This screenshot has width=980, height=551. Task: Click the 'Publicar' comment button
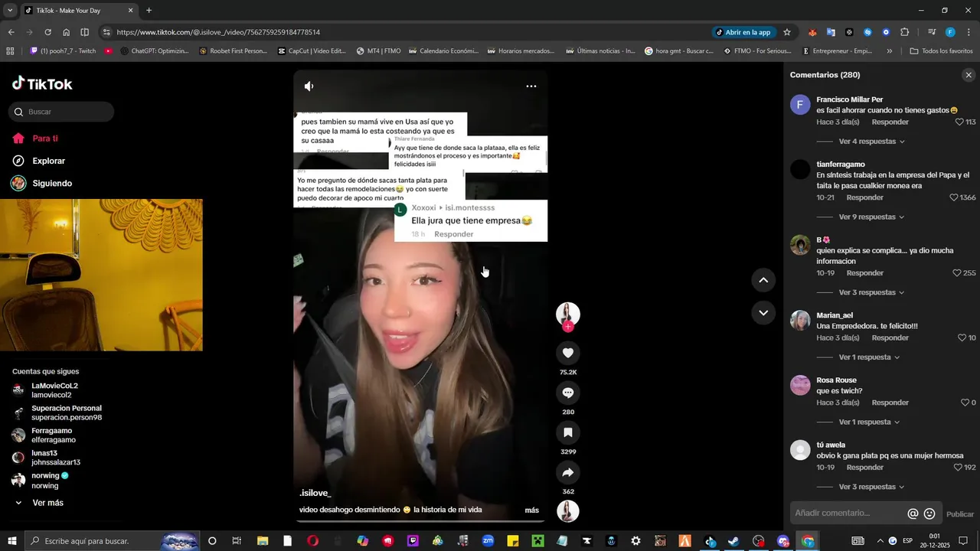960,514
